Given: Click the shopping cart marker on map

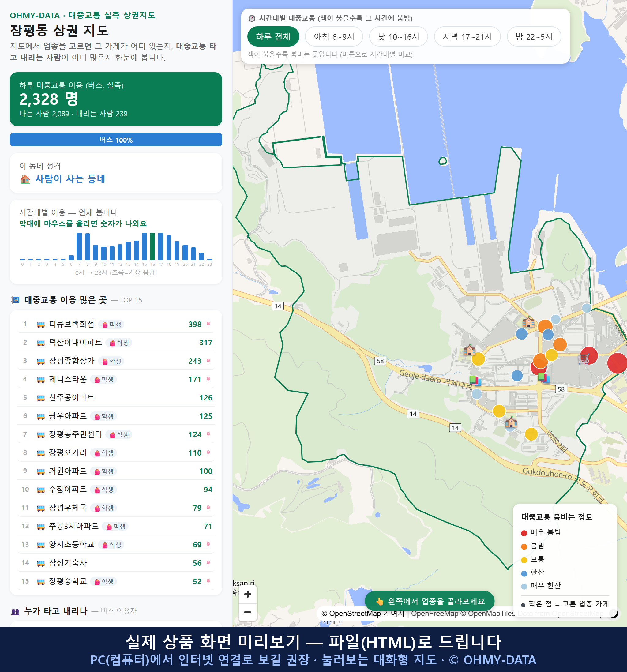Looking at the screenshot, I should pos(584,358).
